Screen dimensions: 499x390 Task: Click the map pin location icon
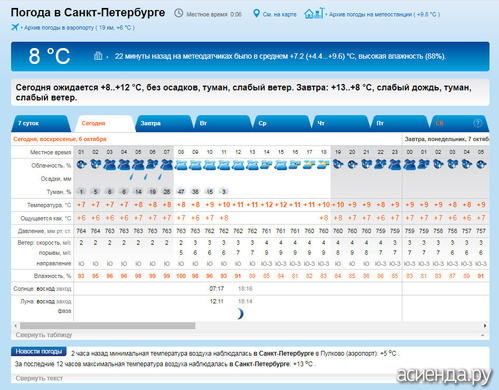click(256, 13)
